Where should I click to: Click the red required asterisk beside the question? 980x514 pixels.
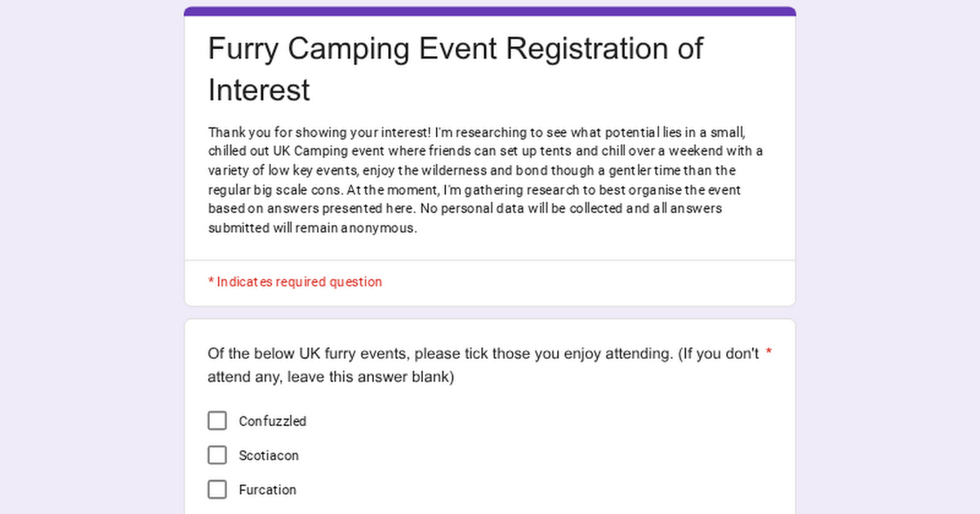[768, 354]
